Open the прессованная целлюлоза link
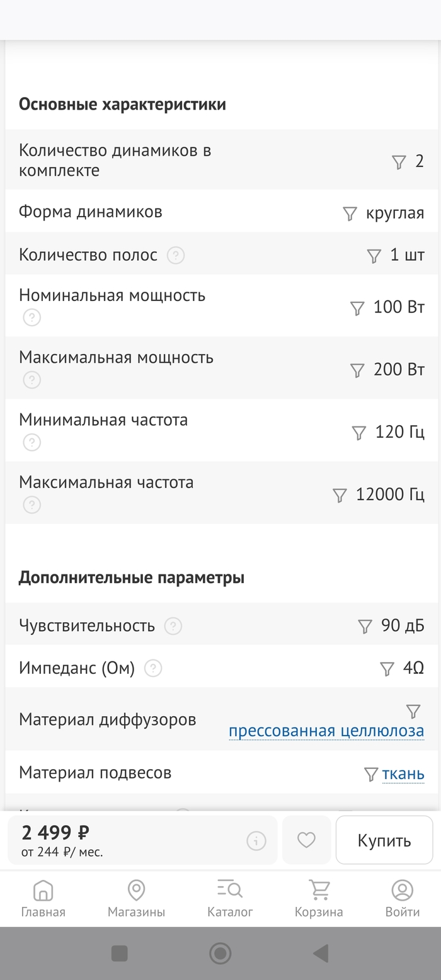441x980 pixels. click(326, 731)
